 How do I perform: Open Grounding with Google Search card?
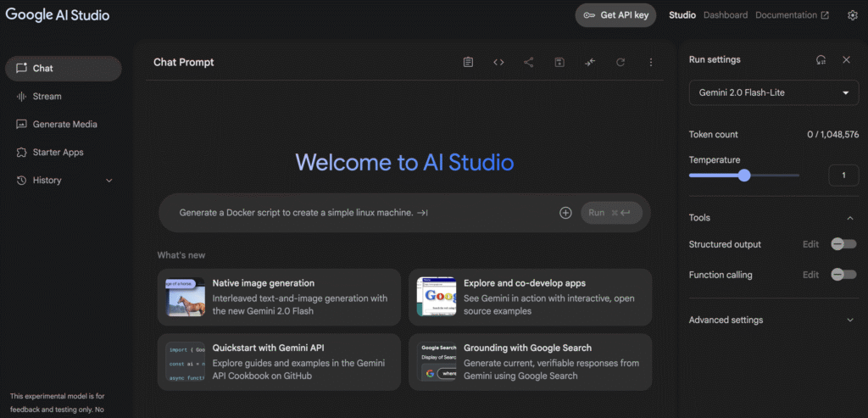click(x=531, y=362)
